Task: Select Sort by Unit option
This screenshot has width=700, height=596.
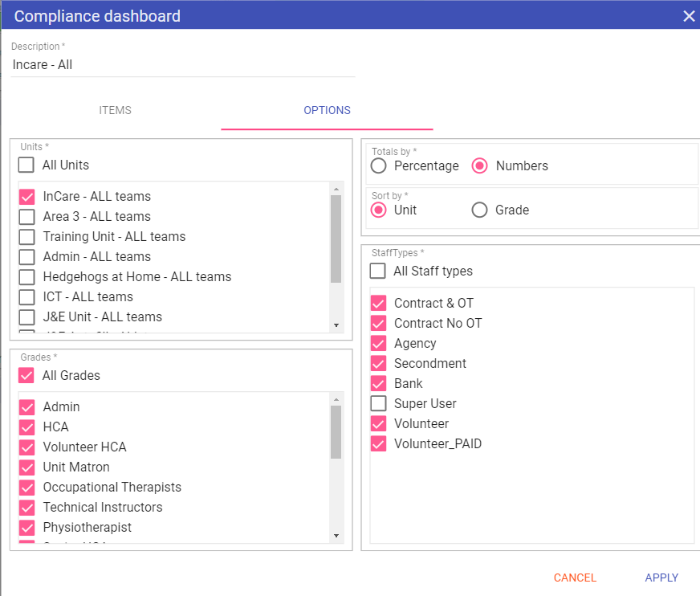Action: pos(379,210)
